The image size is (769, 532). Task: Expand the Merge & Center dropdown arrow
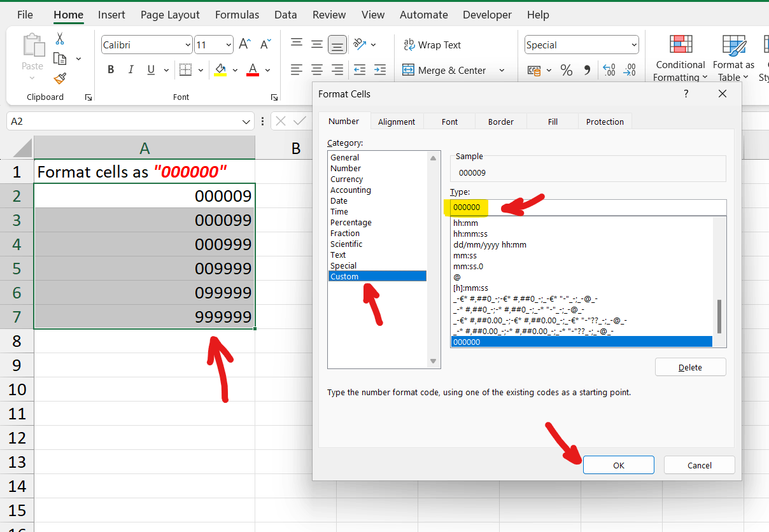[502, 70]
